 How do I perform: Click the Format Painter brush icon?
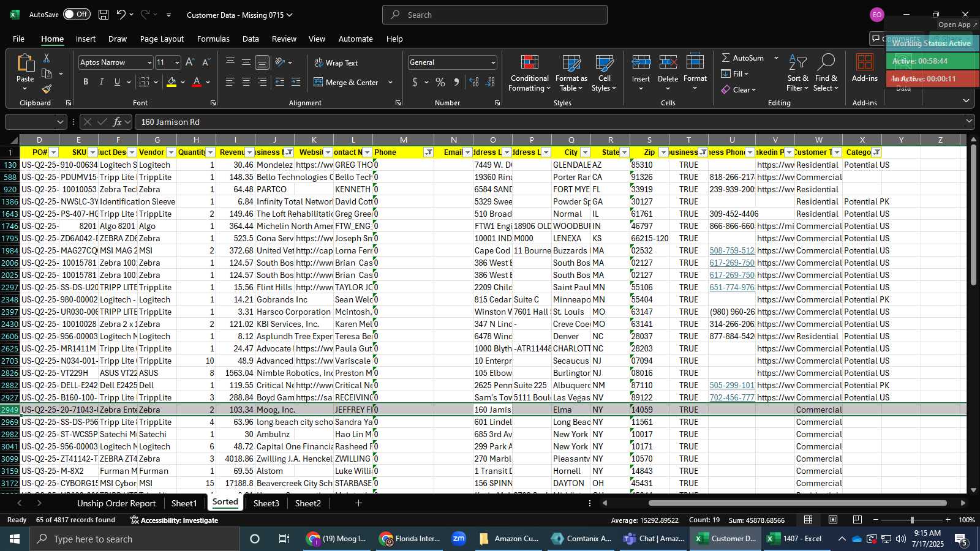point(47,89)
